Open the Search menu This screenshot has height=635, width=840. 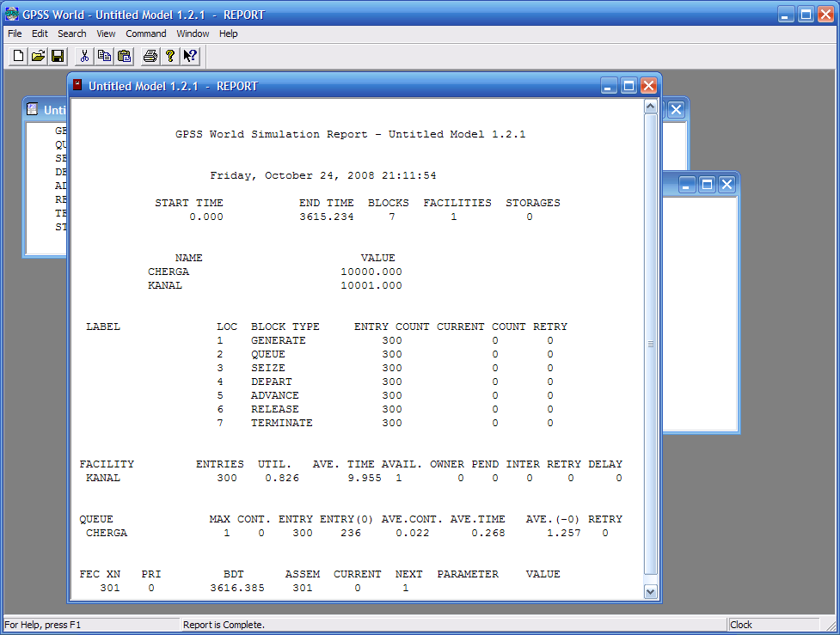71,34
